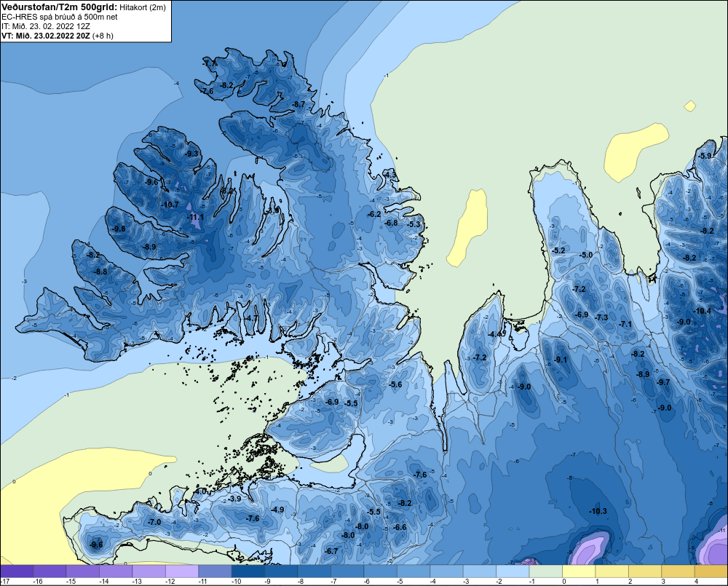Select the -6.8 temperature label

[x=392, y=223]
